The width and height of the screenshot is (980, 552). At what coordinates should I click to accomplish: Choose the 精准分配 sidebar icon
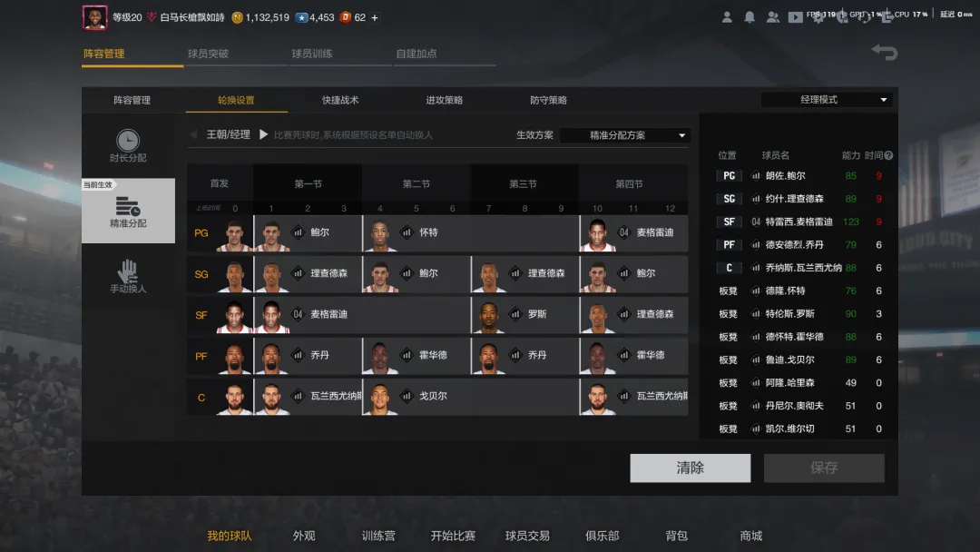(128, 206)
